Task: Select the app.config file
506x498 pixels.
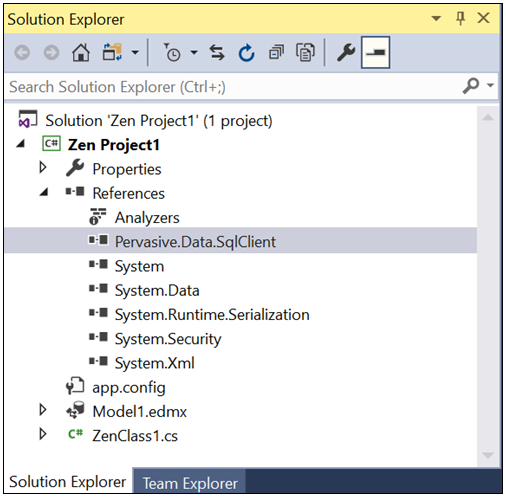Action: tap(129, 387)
